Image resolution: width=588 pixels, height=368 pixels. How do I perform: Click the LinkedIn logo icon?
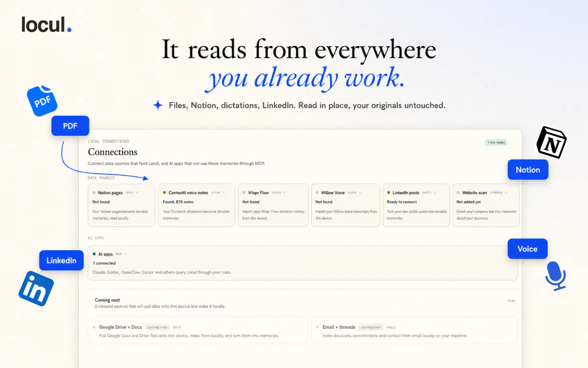36,288
